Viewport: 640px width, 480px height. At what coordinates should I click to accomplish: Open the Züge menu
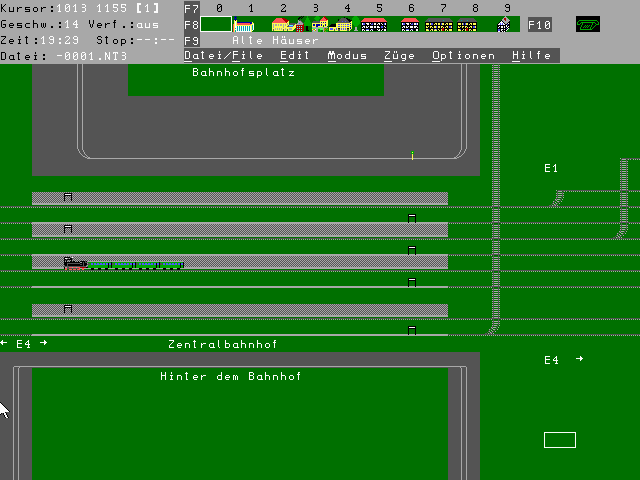click(399, 56)
